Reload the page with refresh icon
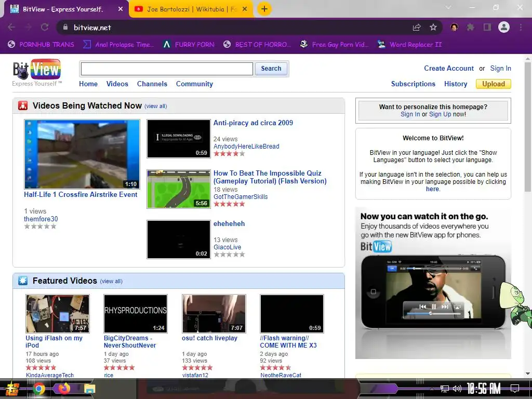This screenshot has height=399, width=532. coord(45,27)
